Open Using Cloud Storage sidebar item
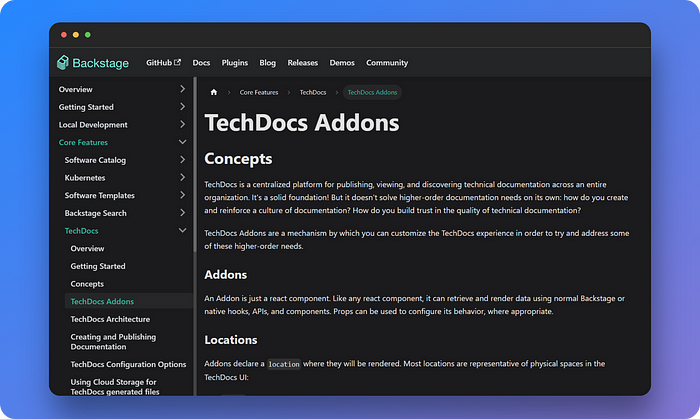The height and width of the screenshot is (419, 700). (x=115, y=387)
